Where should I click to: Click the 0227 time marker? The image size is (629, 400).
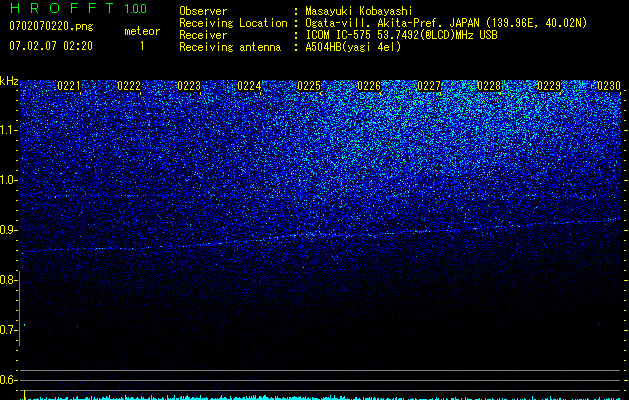(429, 86)
